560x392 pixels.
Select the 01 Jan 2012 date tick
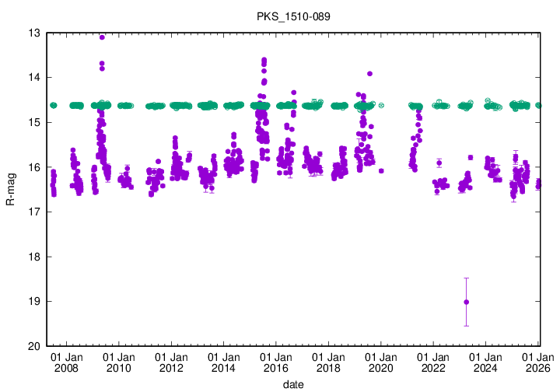click(x=171, y=362)
